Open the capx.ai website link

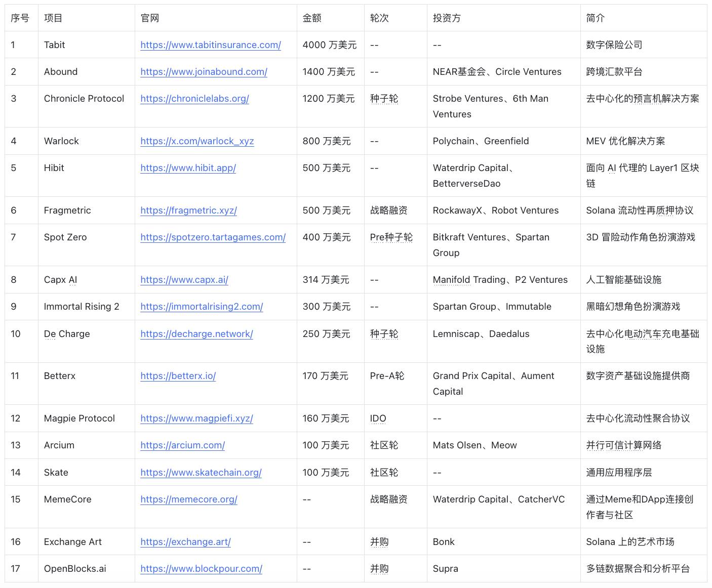[184, 279]
